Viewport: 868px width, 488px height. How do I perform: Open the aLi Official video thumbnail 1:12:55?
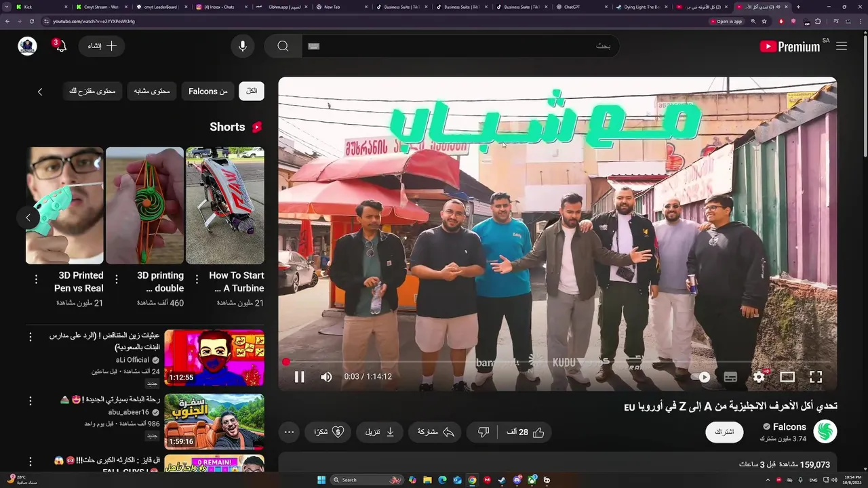coord(214,358)
